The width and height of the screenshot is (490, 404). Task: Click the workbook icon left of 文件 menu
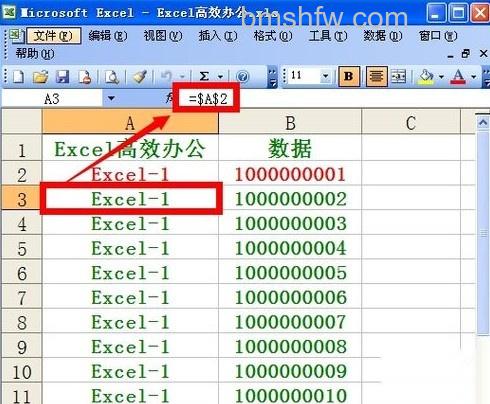pyautogui.click(x=15, y=35)
